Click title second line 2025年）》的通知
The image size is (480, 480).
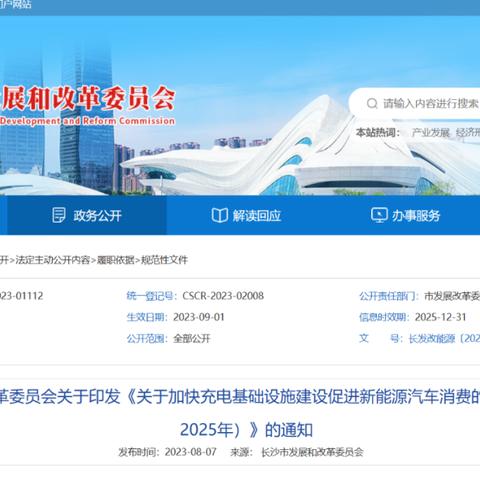246,429
